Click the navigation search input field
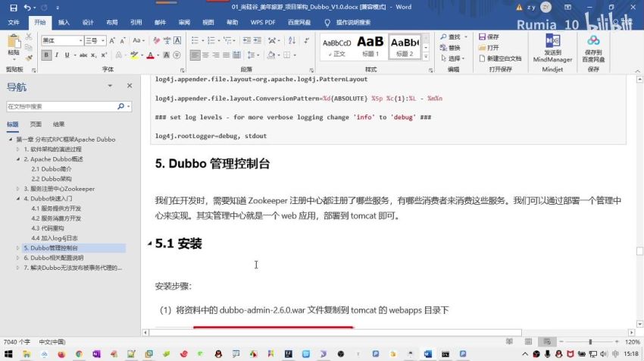 61,106
